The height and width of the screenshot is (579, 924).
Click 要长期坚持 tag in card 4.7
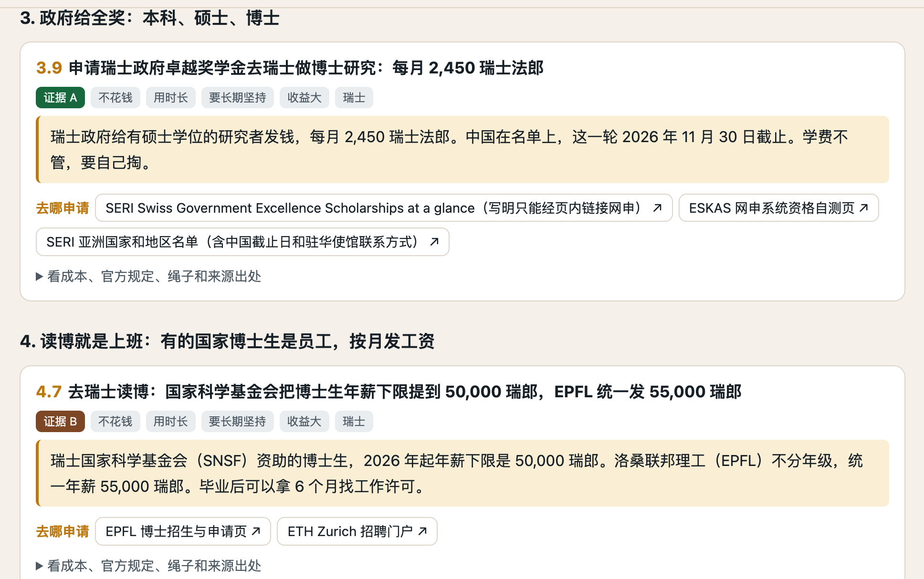point(237,422)
